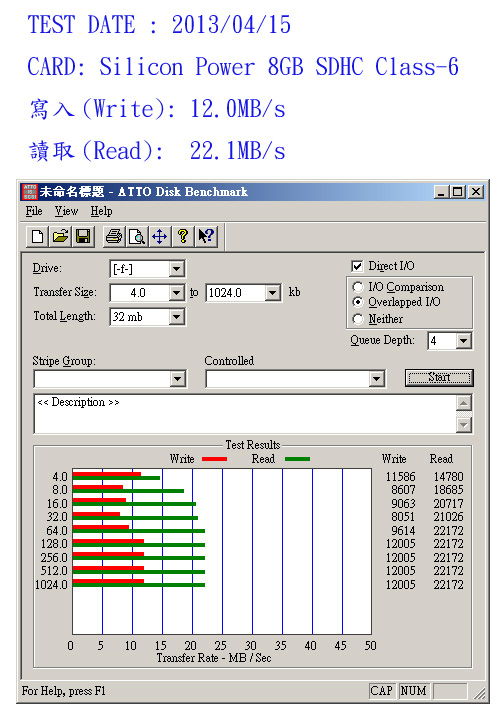Viewport: 500px width, 717px height.
Task: Click the write value 8051
Action: pyautogui.click(x=403, y=517)
